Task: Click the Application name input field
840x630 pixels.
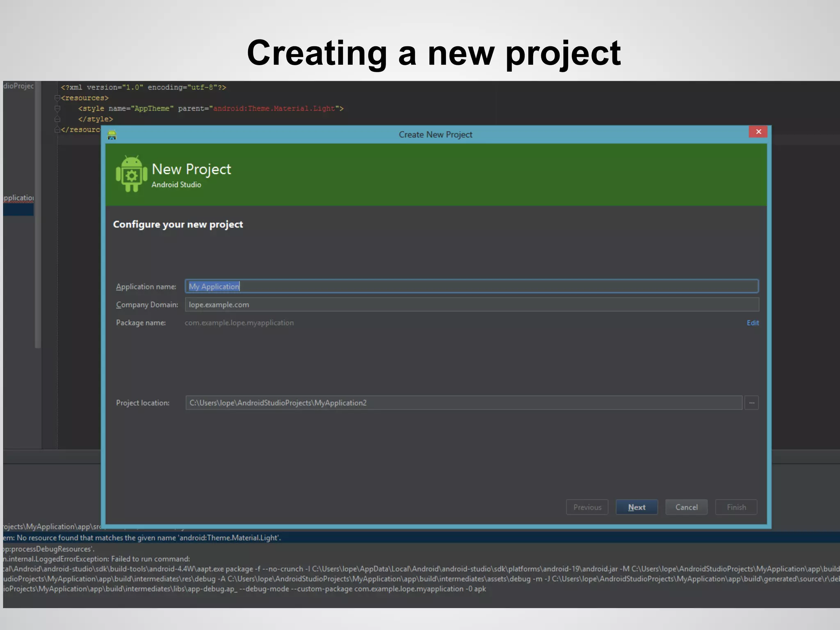Action: coord(472,286)
